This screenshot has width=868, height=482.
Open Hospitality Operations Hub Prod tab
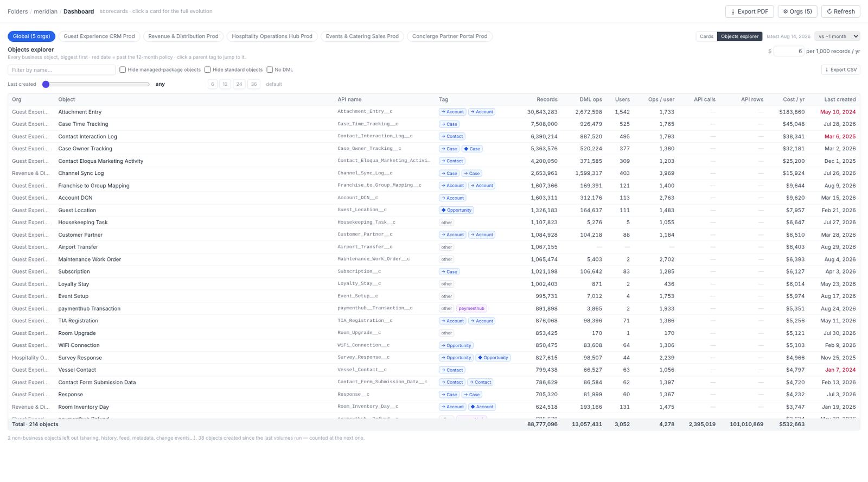[272, 36]
